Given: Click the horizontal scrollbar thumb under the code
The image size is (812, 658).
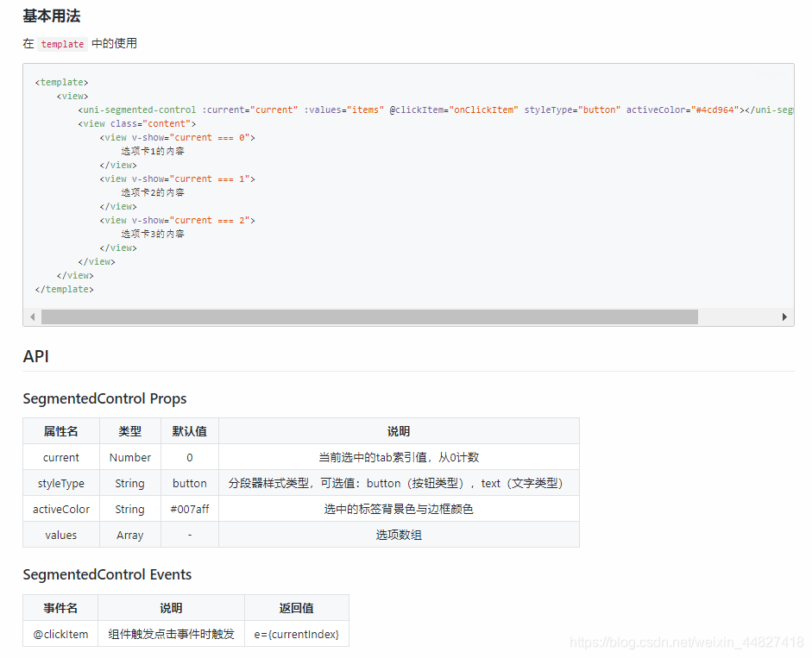Looking at the screenshot, I should click(369, 316).
